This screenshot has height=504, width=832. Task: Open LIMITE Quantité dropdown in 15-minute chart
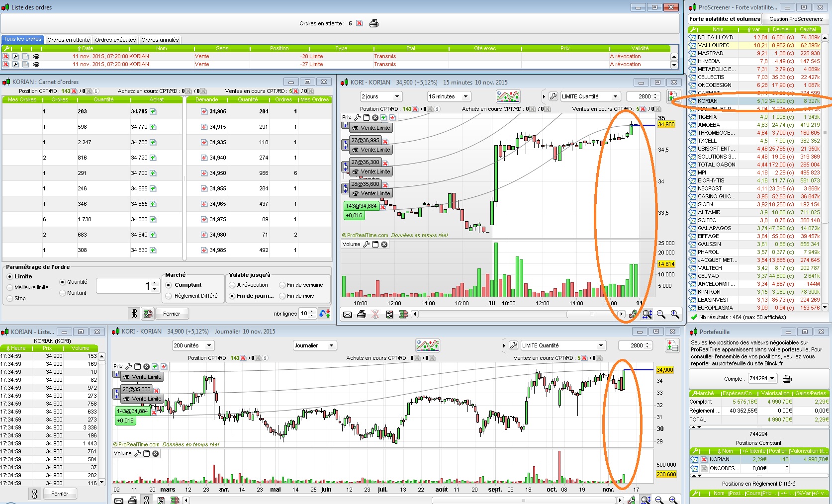click(x=590, y=96)
